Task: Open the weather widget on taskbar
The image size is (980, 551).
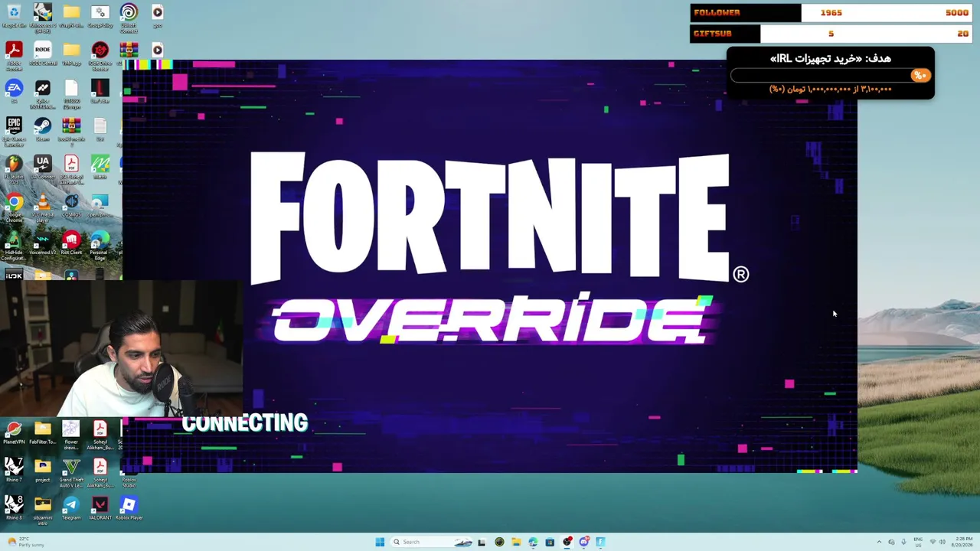Action: click(x=24, y=542)
